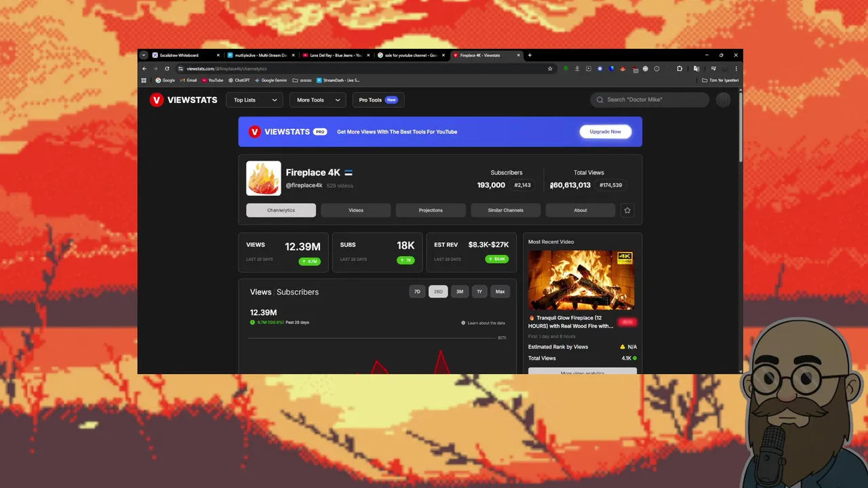Click the Search Doctor Mike field
This screenshot has width=868, height=488.
[650, 100]
